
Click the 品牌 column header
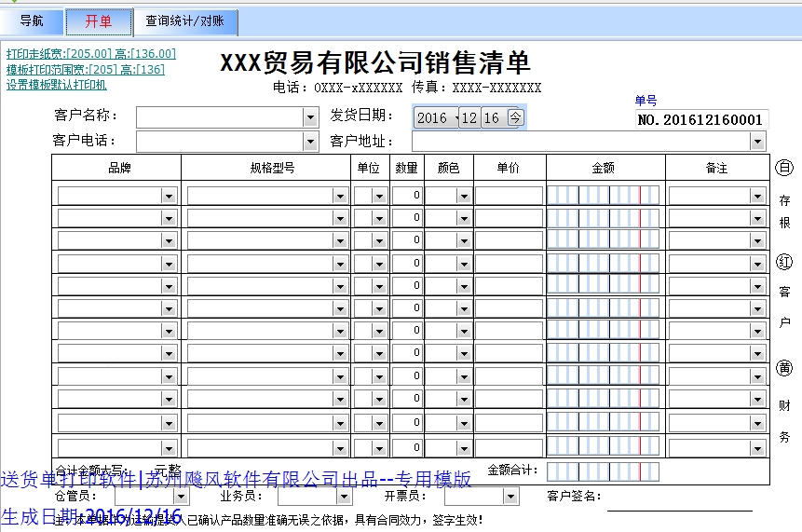119,168
